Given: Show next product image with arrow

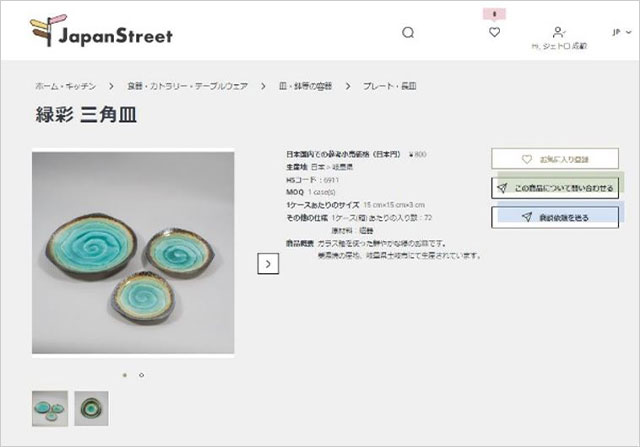Looking at the screenshot, I should [268, 264].
